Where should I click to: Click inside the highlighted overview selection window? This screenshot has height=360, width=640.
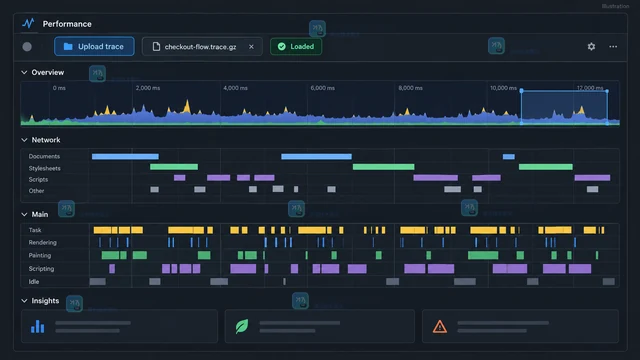tap(564, 107)
